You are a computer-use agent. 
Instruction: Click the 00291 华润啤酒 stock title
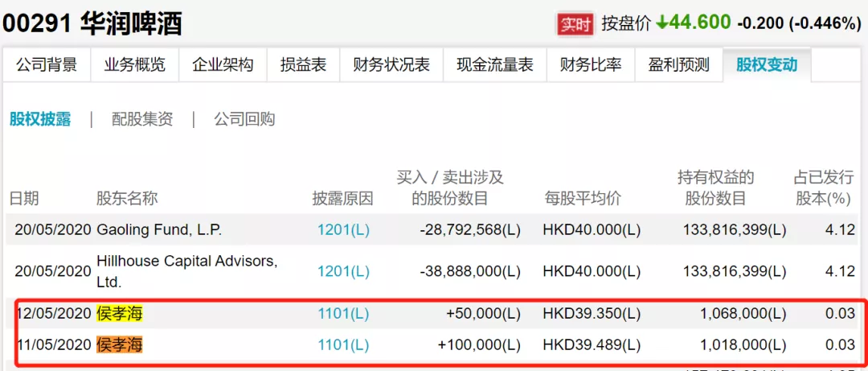click(x=92, y=24)
